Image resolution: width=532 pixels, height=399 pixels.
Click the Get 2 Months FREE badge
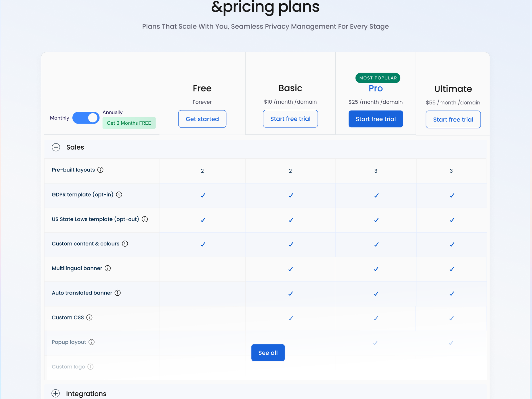[x=129, y=123]
